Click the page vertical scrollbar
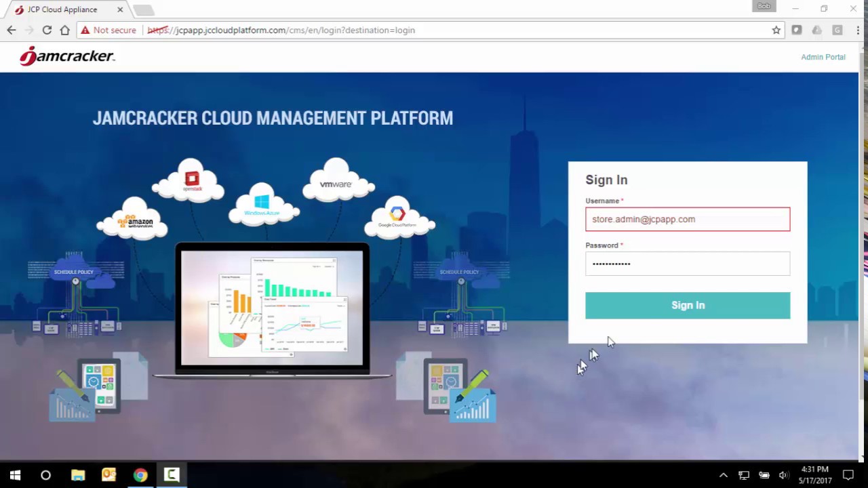This screenshot has width=868, height=488. pyautogui.click(x=863, y=226)
